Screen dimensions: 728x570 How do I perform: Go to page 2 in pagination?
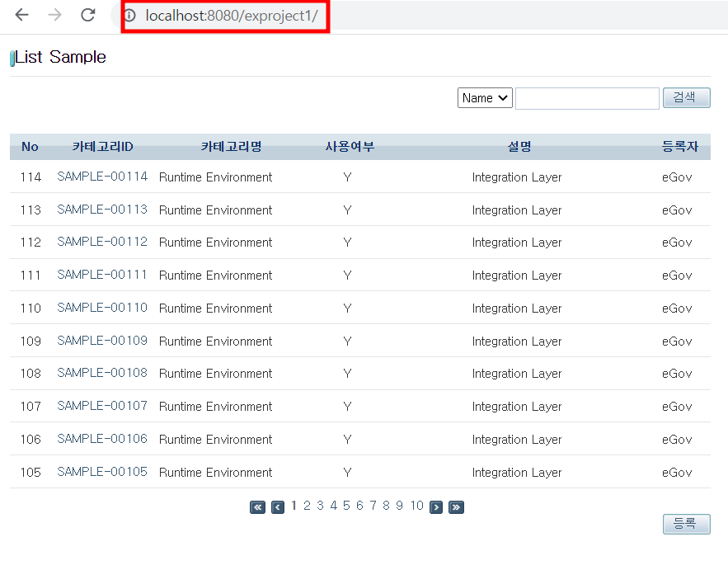tap(307, 506)
